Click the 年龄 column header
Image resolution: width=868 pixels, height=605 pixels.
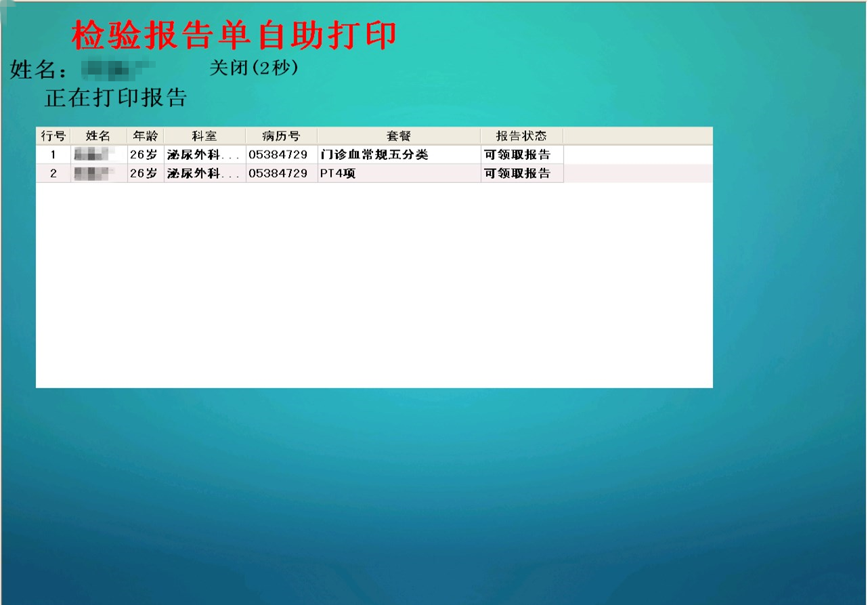pyautogui.click(x=145, y=135)
